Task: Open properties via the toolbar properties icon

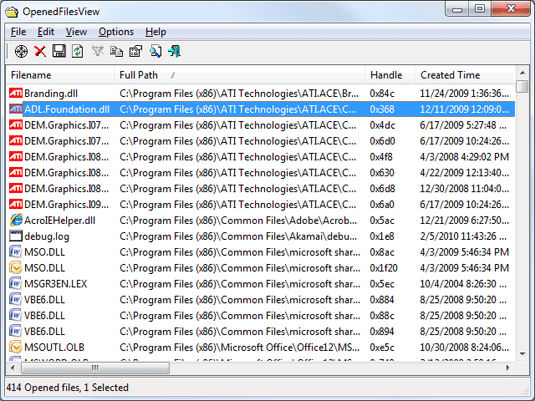Action: point(135,52)
